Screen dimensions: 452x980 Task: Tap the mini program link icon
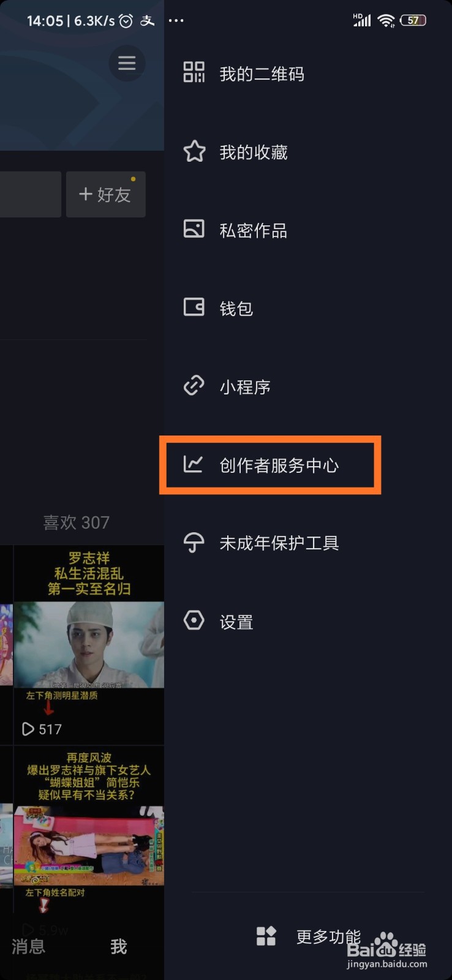(x=194, y=386)
